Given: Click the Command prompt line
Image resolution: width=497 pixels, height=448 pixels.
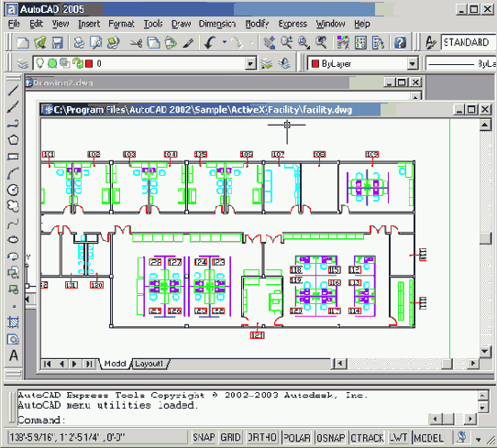Looking at the screenshot, I should [x=222, y=420].
